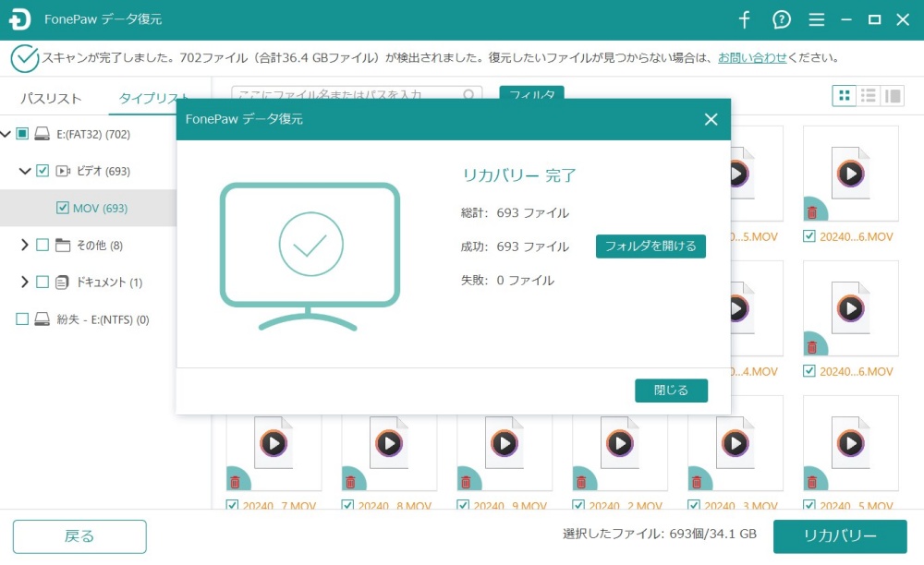Switch to thumbnail grid view
This screenshot has width=924, height=565.
(x=844, y=95)
